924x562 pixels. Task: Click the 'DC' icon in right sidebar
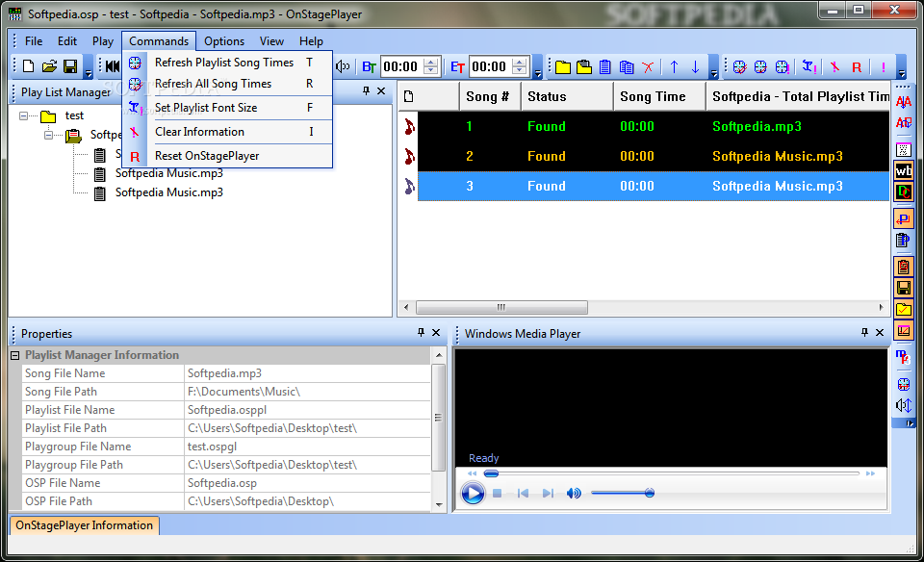(x=904, y=192)
